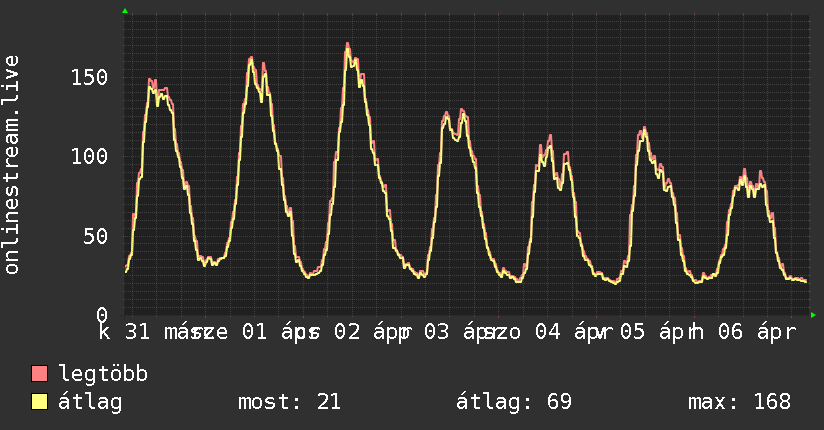Choose the "04 ápr" date marker
Image resolution: width=824 pixels, height=430 pixels.
click(561, 331)
